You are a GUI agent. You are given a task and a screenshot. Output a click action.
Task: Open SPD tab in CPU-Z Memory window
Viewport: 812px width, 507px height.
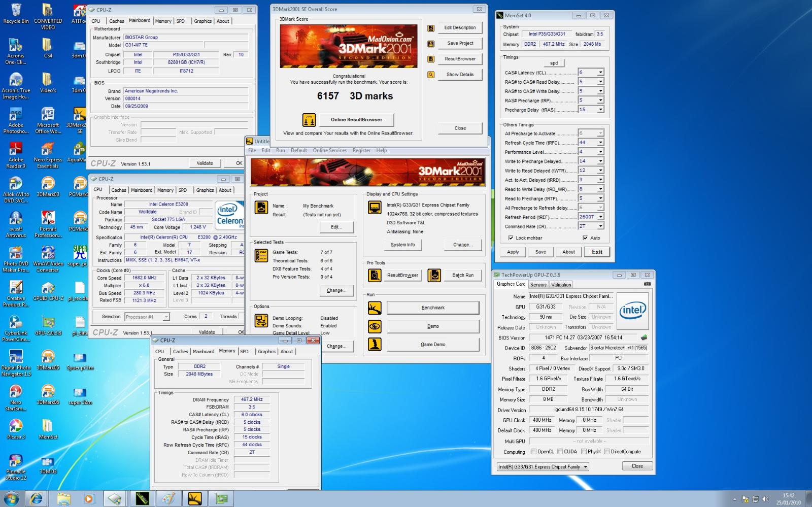245,351
